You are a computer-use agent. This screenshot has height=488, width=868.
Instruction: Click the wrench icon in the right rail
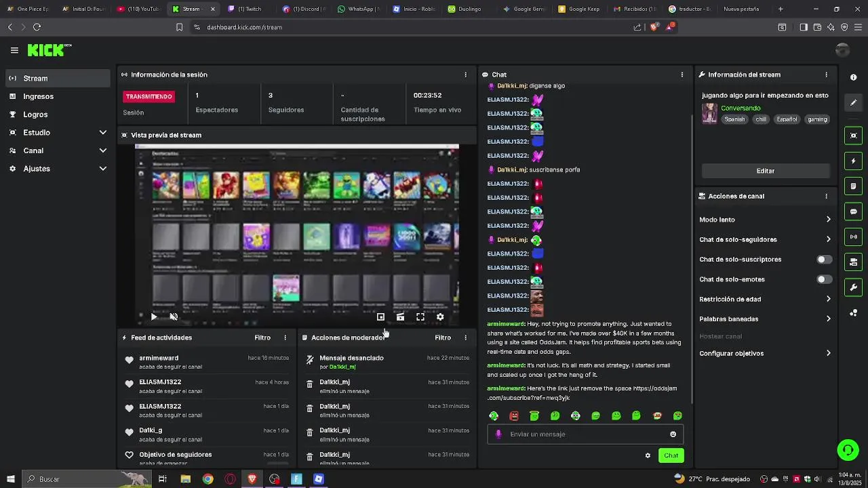[x=853, y=287]
